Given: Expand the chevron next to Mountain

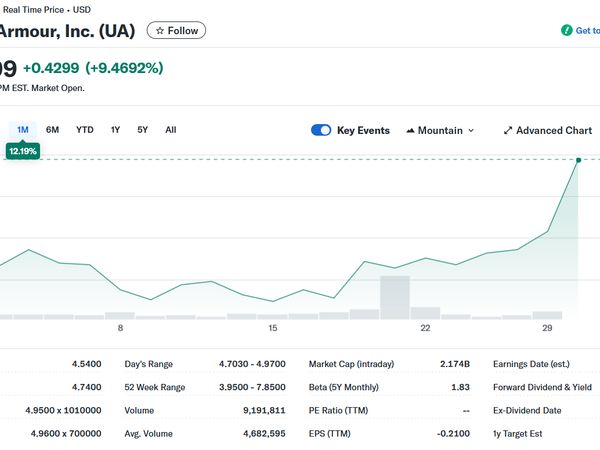Looking at the screenshot, I should tap(471, 130).
